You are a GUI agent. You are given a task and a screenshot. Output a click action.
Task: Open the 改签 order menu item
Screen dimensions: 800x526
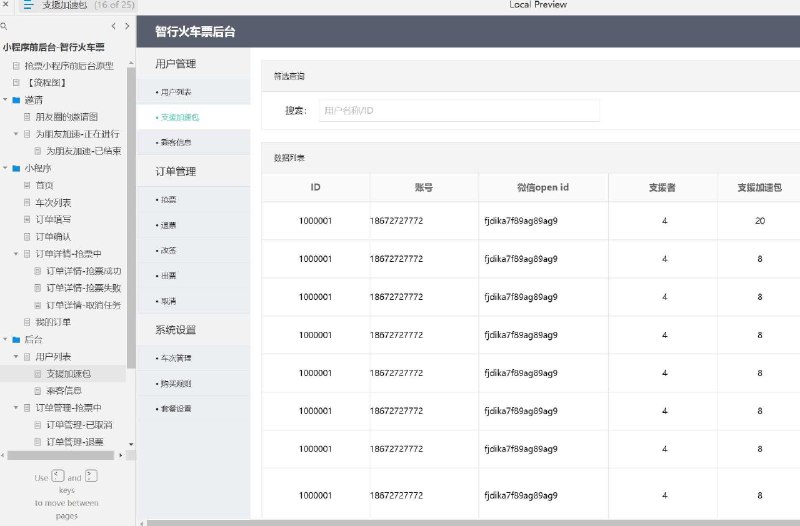click(193, 251)
